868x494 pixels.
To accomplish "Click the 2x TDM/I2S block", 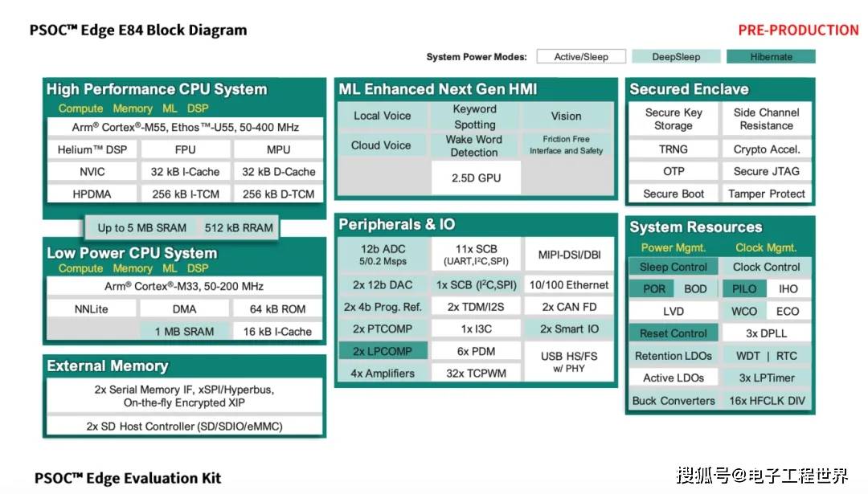I will click(476, 307).
